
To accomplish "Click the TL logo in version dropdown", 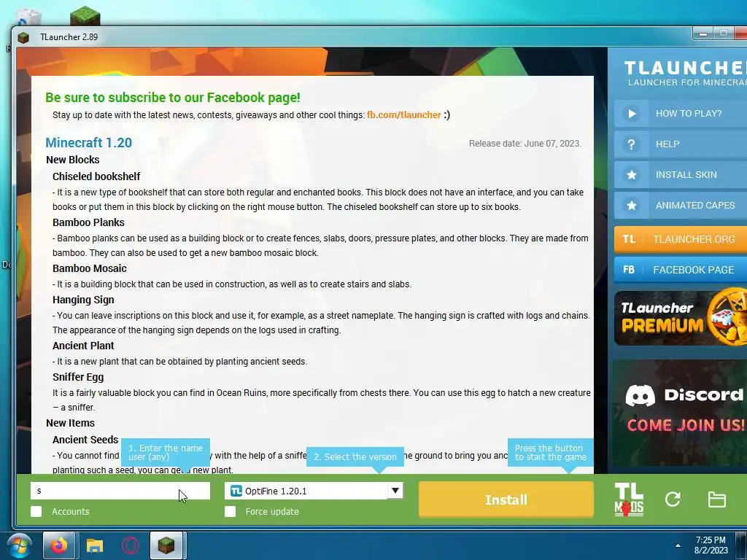I will [x=236, y=491].
